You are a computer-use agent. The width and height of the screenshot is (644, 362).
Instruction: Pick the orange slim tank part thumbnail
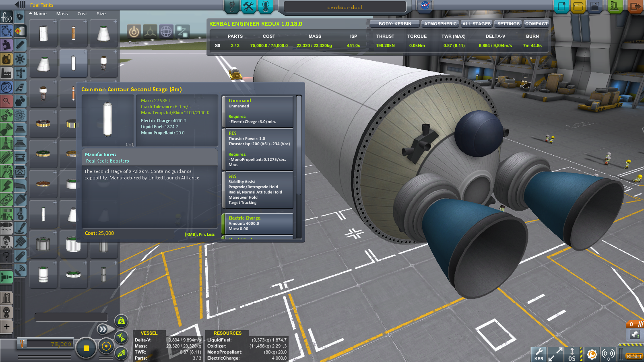73,33
